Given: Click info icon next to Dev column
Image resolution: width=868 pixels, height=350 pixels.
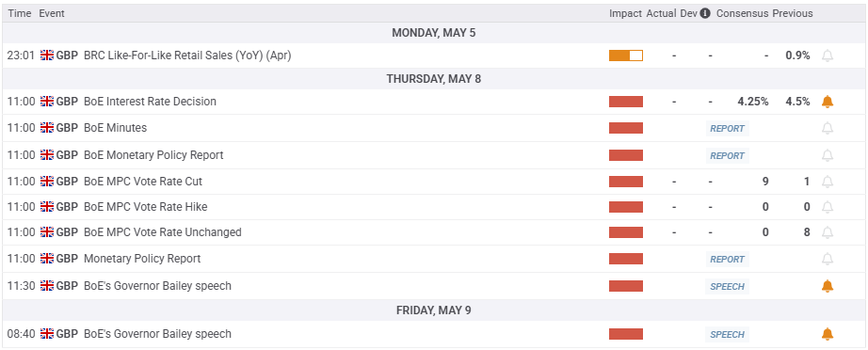Looking at the screenshot, I should pos(705,13).
